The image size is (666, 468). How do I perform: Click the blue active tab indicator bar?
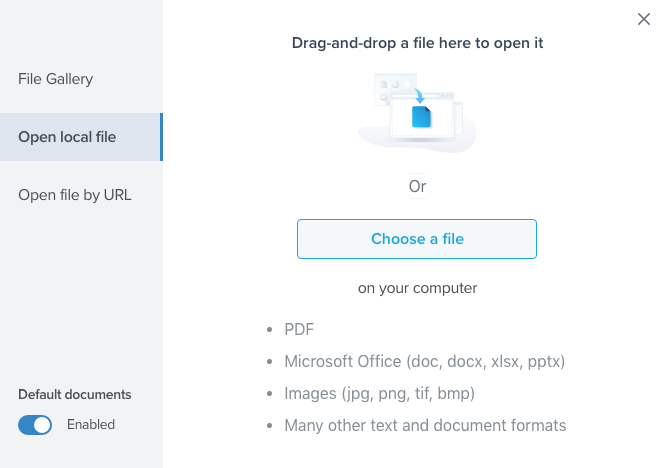(x=161, y=137)
